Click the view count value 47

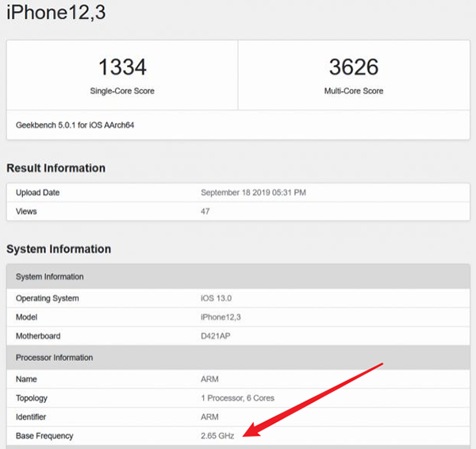[206, 212]
